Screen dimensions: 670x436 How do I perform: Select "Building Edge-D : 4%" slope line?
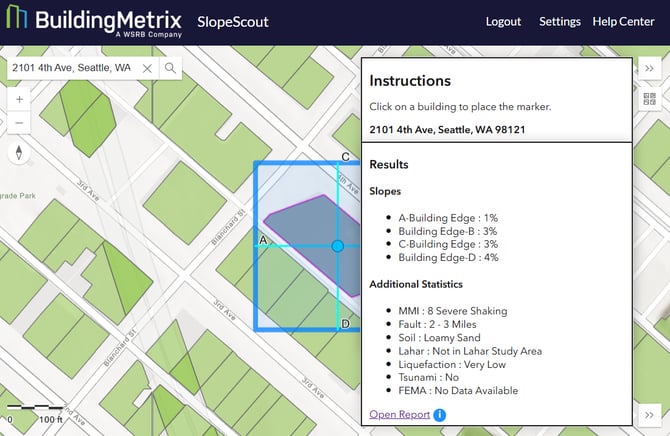click(x=449, y=257)
